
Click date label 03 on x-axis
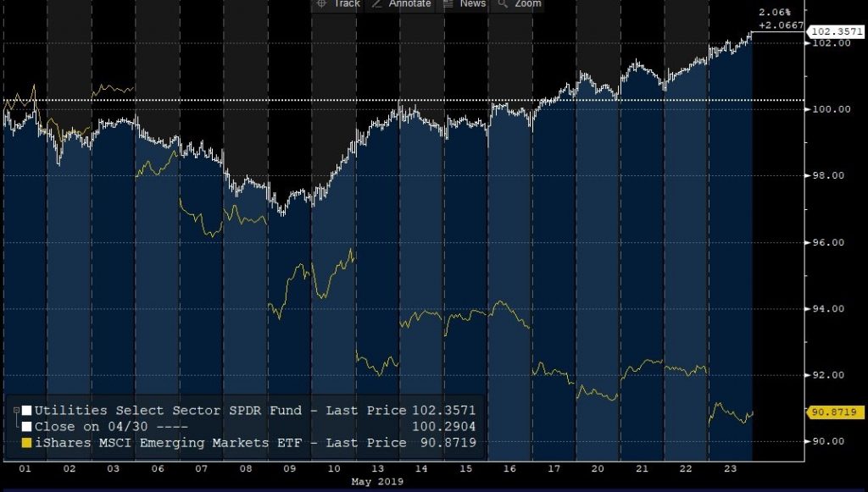[113, 469]
